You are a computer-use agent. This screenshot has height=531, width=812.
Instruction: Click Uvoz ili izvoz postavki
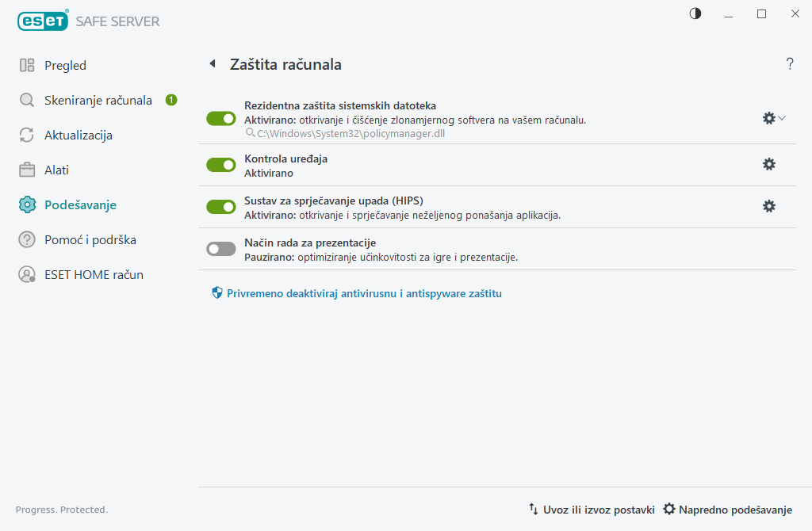click(599, 510)
